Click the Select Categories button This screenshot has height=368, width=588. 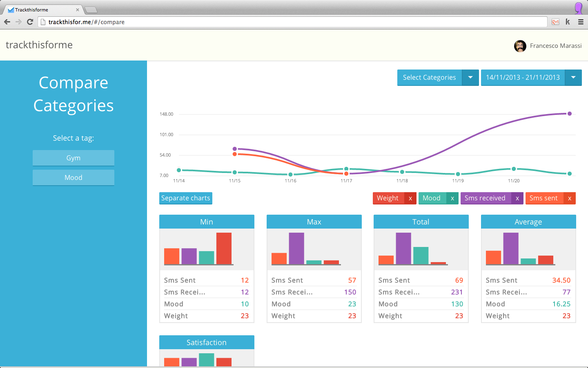[430, 77]
